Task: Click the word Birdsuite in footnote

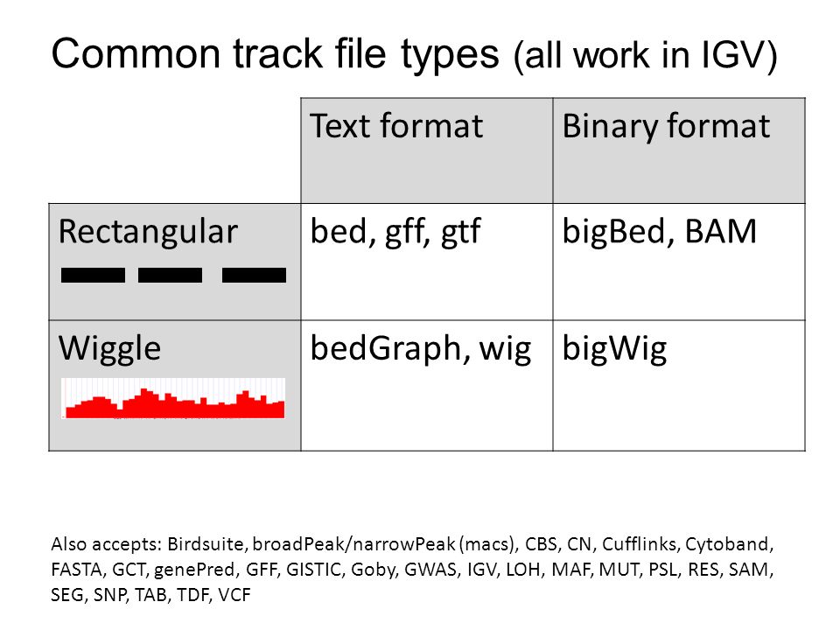Action: tap(206, 544)
